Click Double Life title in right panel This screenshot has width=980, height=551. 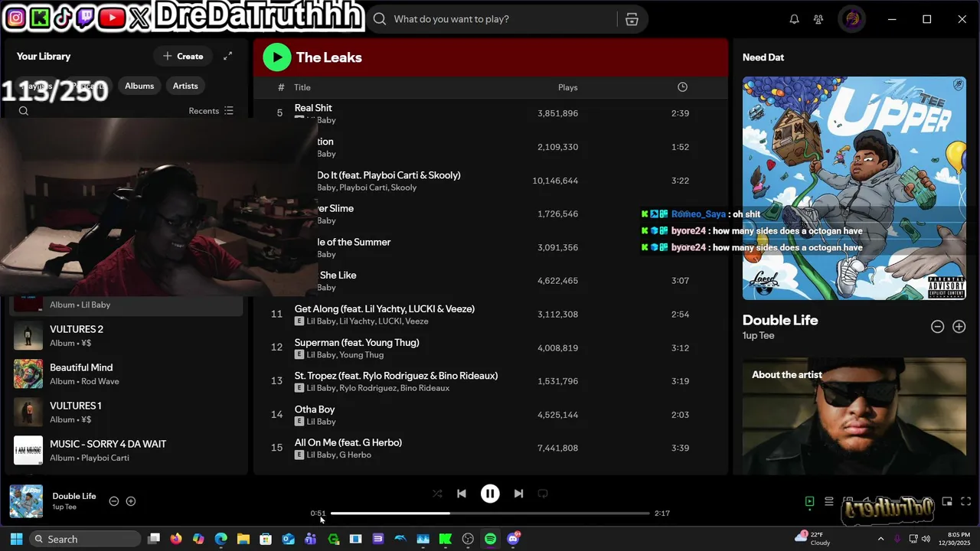tap(780, 320)
